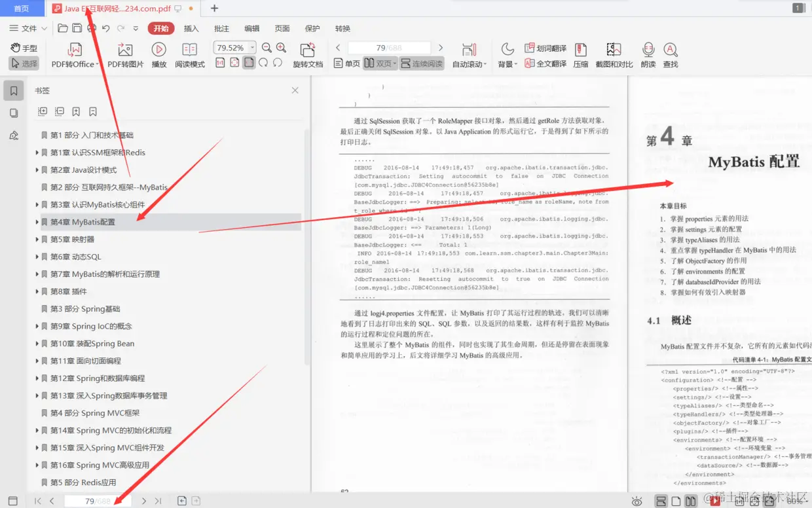The image size is (812, 508).
Task: Open the 划词翻译 word translation
Action: [x=545, y=48]
